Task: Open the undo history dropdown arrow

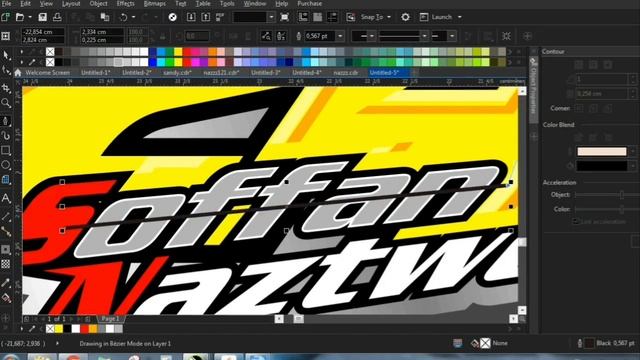Action: point(133,17)
